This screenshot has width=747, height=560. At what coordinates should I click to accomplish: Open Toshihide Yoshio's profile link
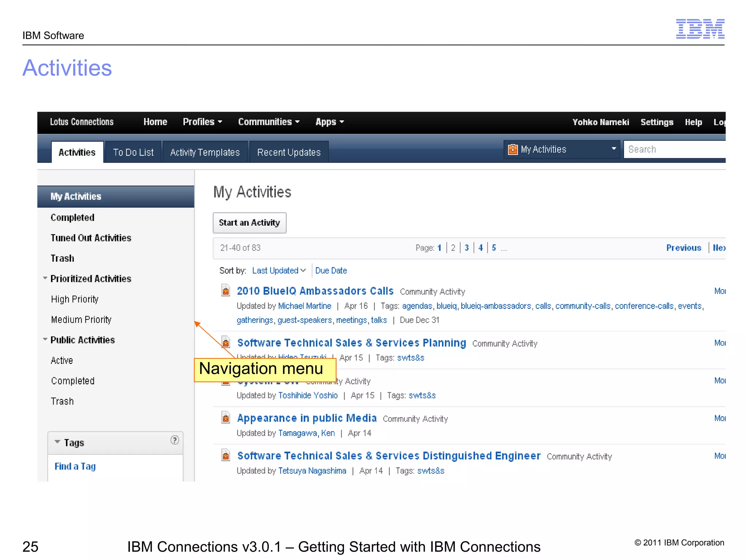tap(308, 396)
